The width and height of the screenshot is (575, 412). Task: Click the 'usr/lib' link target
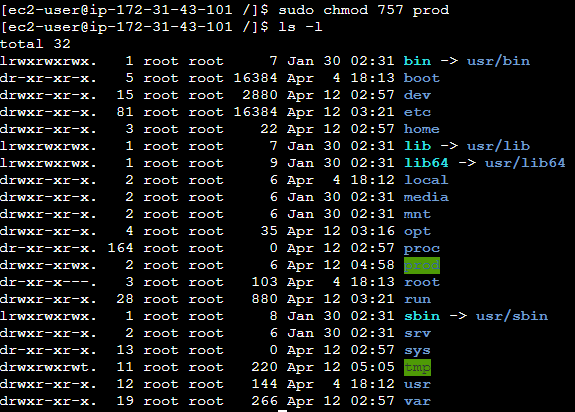[498, 146]
